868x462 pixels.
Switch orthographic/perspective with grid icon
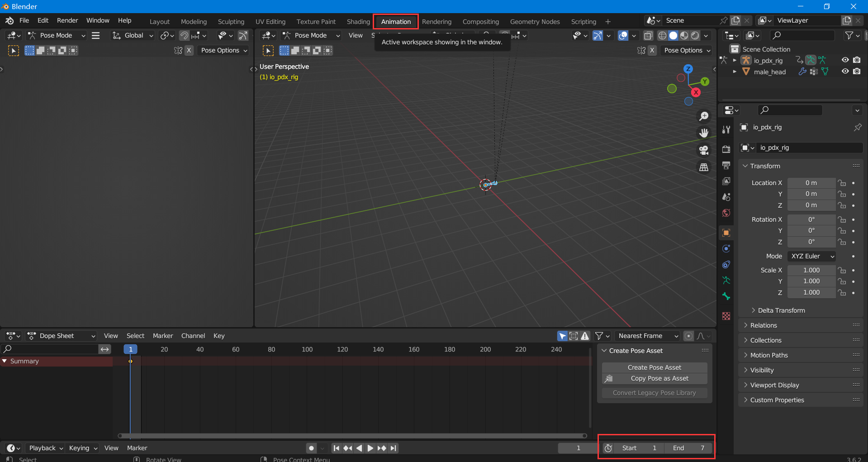pyautogui.click(x=704, y=167)
